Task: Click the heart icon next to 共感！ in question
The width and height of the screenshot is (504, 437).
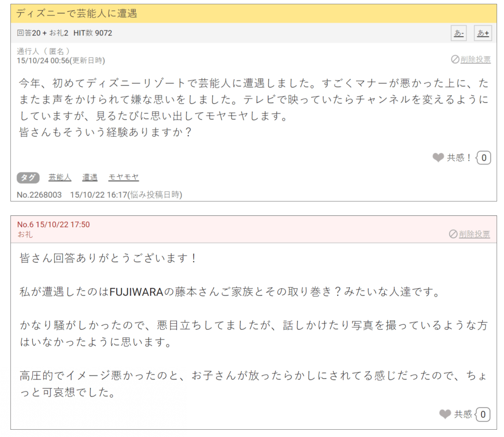Action: point(438,158)
